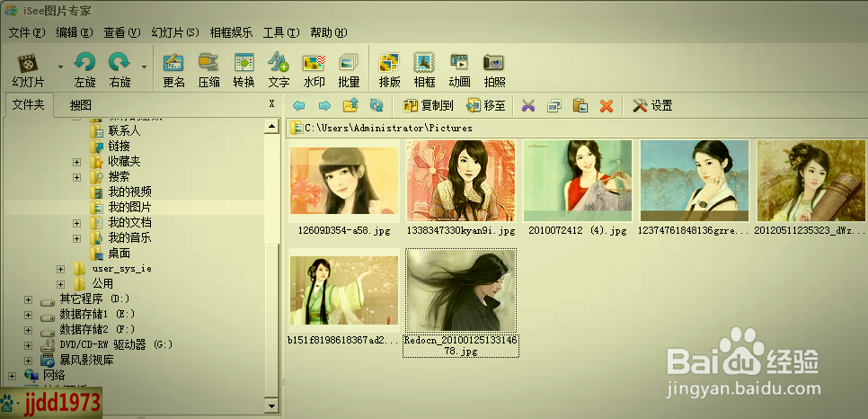This screenshot has width=868, height=419.
Task: Add text with the 文字 tool
Action: coord(279,70)
